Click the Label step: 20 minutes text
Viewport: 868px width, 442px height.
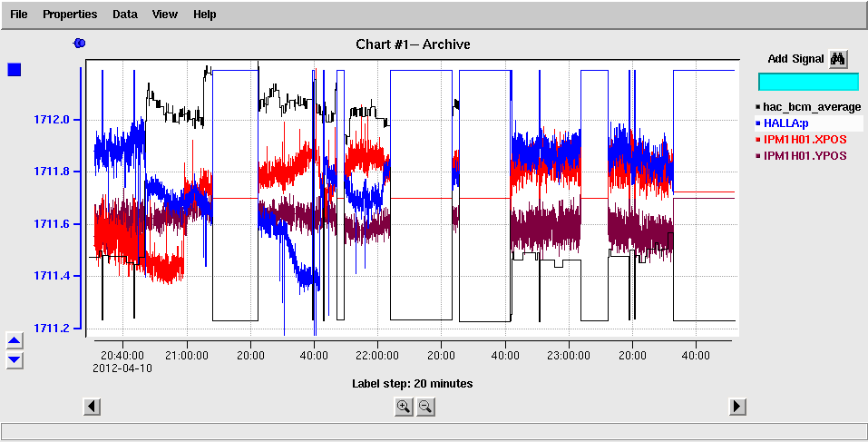[413, 383]
